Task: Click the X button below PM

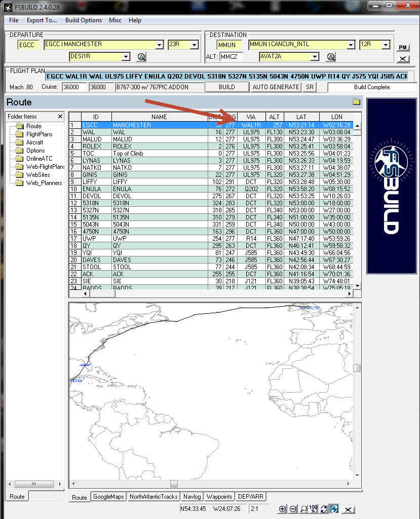Action: pos(403,59)
